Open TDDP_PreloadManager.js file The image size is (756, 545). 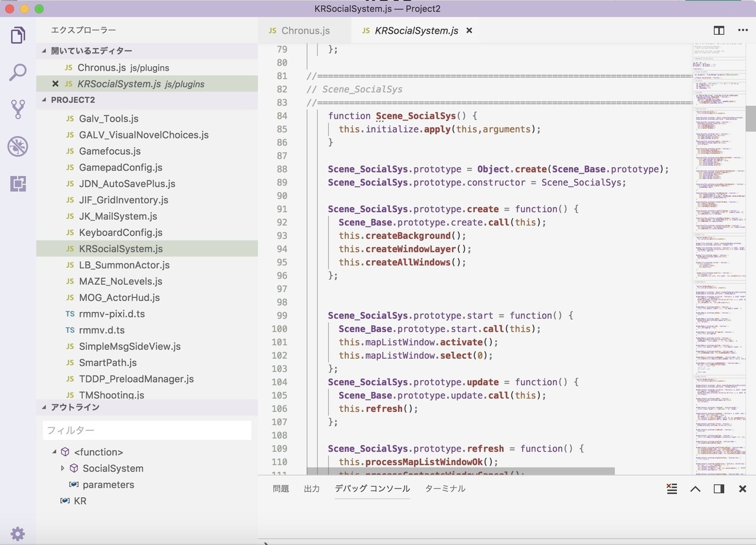point(147,379)
